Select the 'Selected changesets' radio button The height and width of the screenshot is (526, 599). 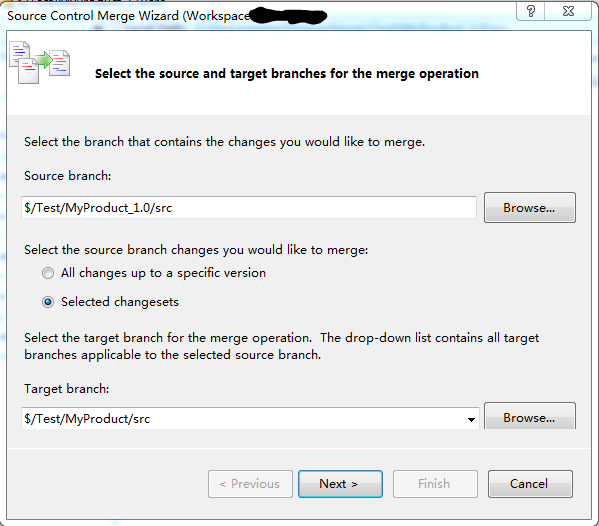(48, 302)
